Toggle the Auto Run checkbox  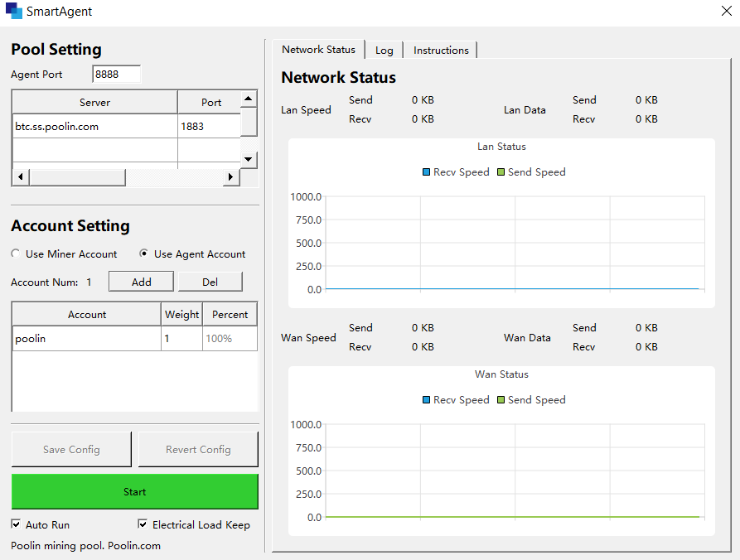coord(16,524)
